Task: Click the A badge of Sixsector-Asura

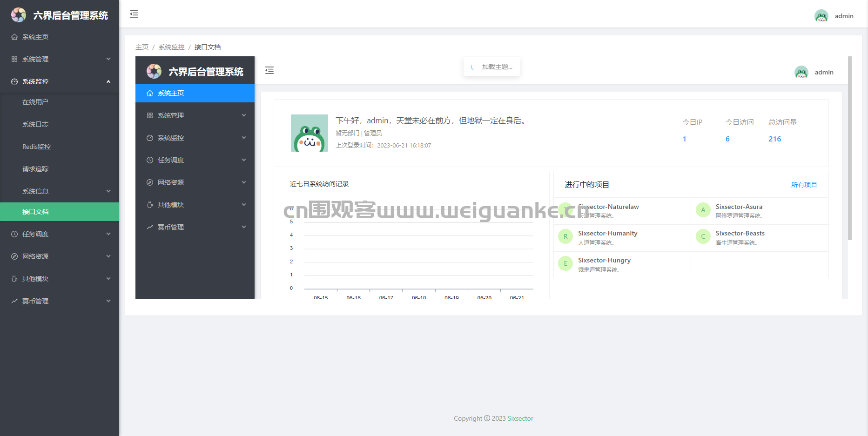Action: pyautogui.click(x=703, y=210)
